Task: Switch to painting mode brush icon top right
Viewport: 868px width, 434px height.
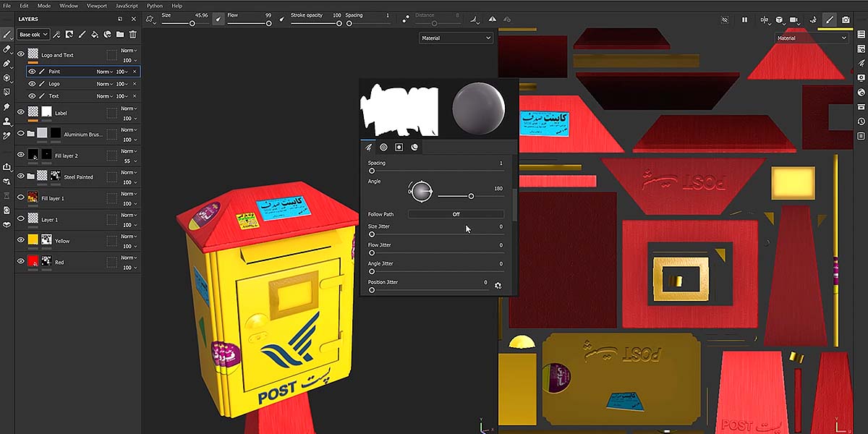Action: pos(830,20)
